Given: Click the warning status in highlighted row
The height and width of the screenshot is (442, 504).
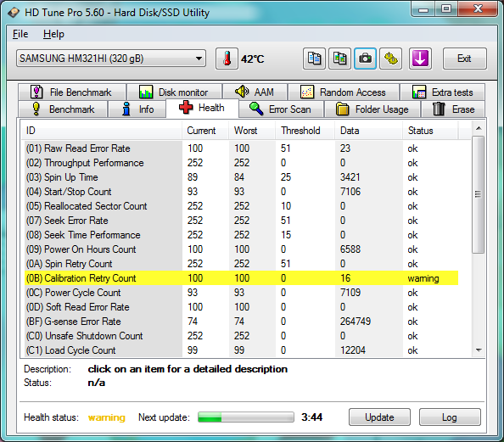Looking at the screenshot, I should pyautogui.click(x=423, y=278).
